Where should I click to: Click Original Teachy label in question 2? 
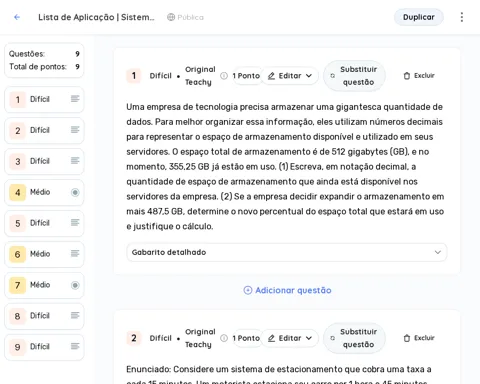point(200,338)
